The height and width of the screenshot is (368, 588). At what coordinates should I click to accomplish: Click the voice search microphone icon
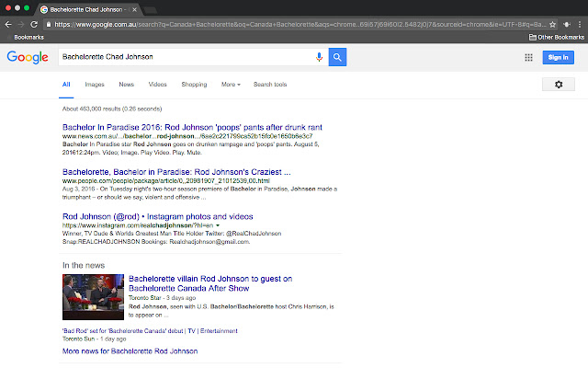click(x=319, y=57)
